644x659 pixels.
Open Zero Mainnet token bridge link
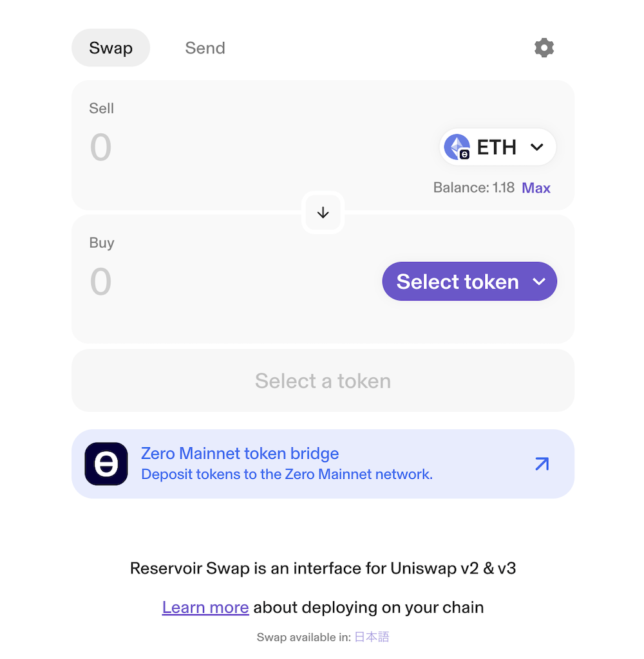click(x=240, y=454)
